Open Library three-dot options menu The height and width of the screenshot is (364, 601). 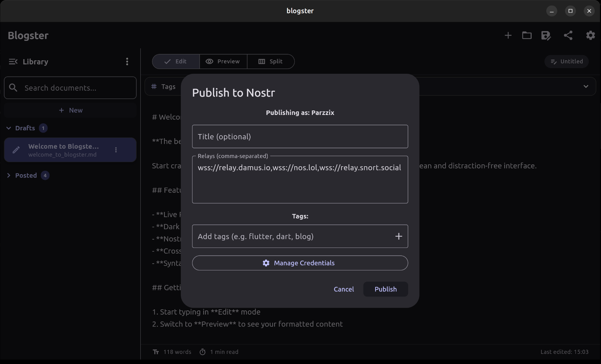point(127,61)
